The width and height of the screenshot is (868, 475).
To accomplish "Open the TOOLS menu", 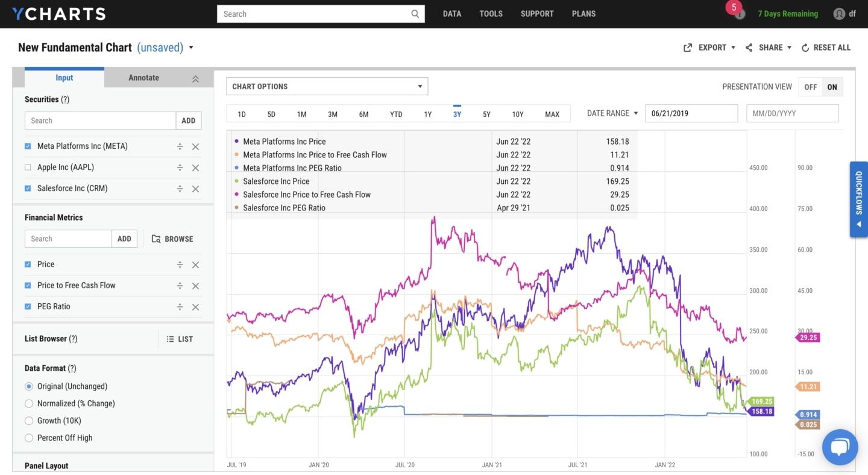I will [491, 13].
